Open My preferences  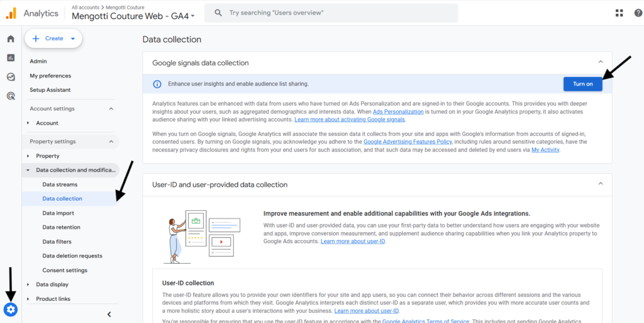pos(50,76)
